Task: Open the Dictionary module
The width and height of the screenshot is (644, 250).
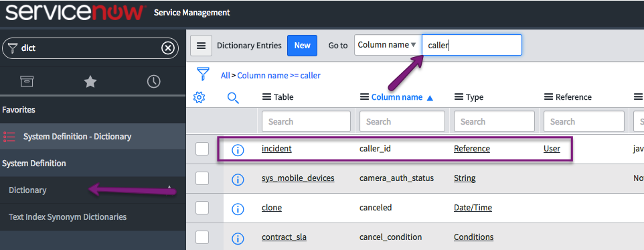Action: point(27,190)
